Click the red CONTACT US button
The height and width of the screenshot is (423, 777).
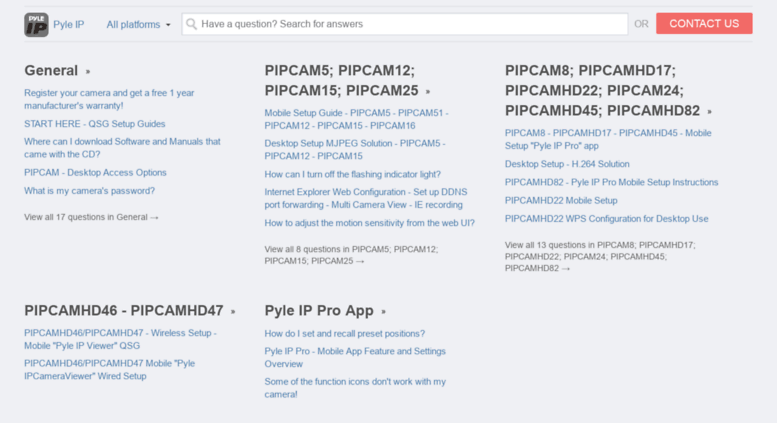click(x=704, y=24)
